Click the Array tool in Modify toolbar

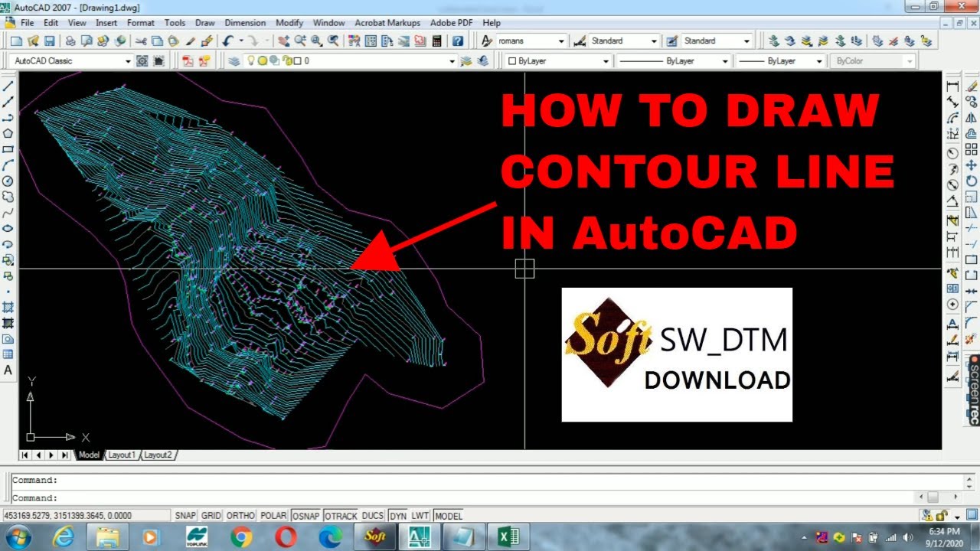point(972,151)
